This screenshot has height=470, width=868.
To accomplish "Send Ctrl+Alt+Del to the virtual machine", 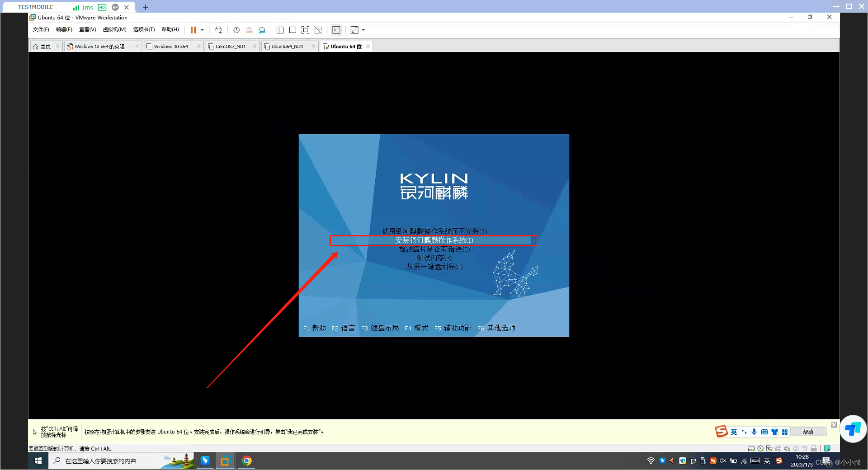I will click(218, 30).
